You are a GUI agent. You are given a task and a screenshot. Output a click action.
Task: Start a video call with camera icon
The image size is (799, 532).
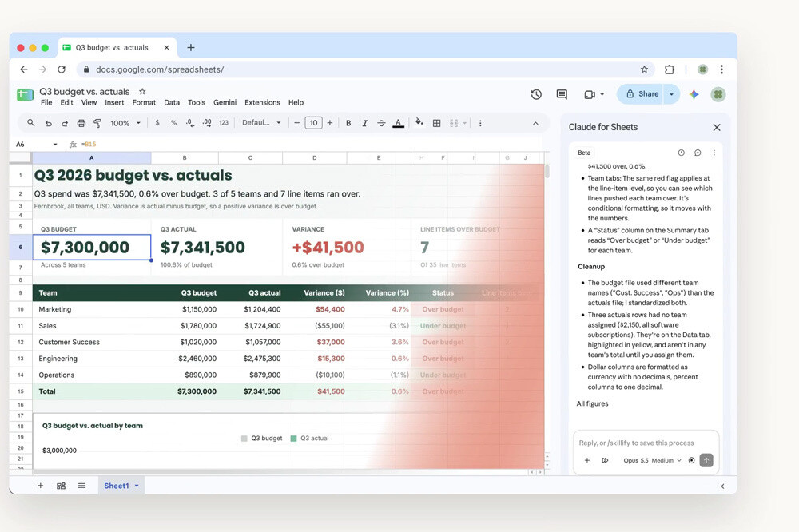click(590, 94)
